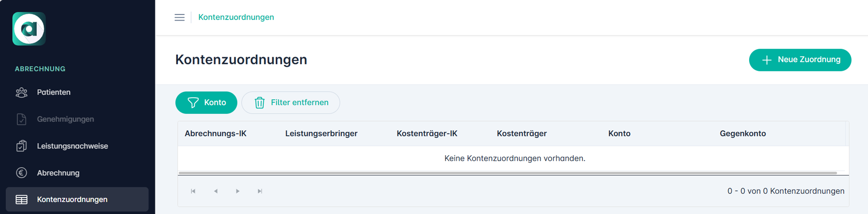Jump to the last results page
This screenshot has height=214, width=868.
[260, 191]
